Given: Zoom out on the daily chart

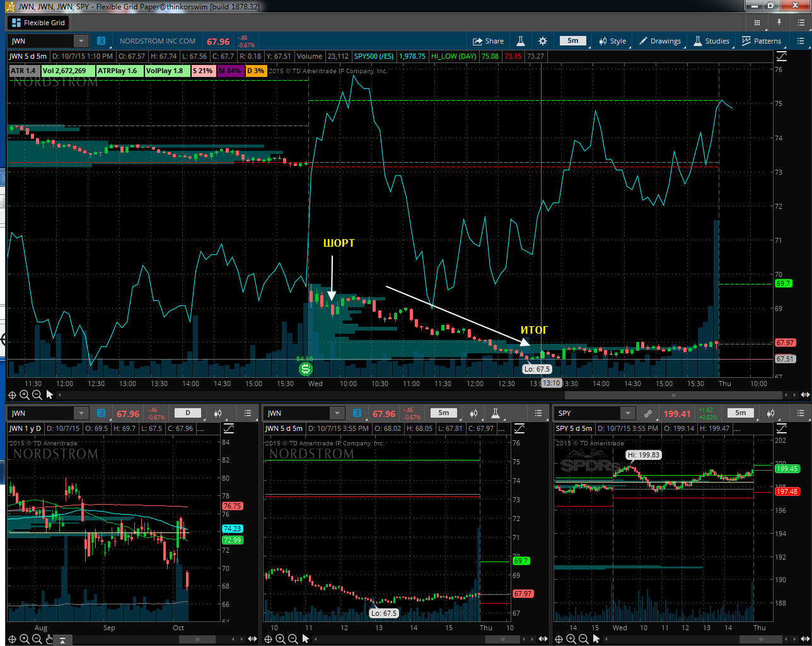Looking at the screenshot, I should click(37, 639).
